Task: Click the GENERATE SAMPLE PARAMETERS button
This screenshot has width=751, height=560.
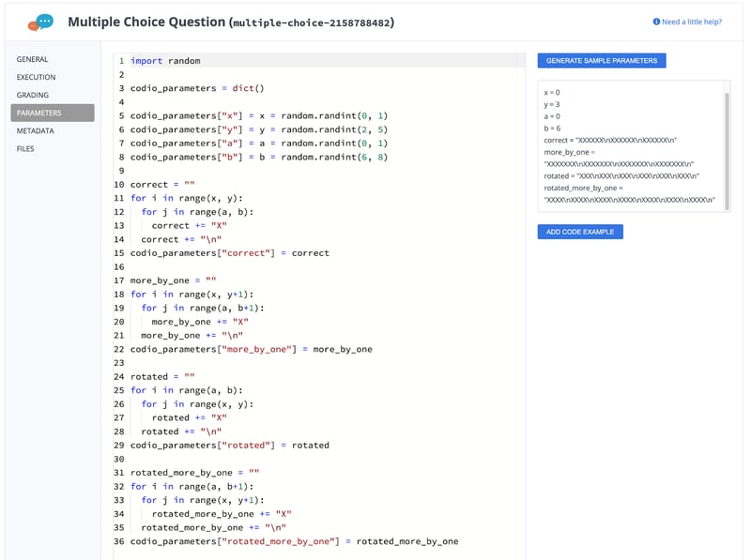Action: (x=604, y=60)
